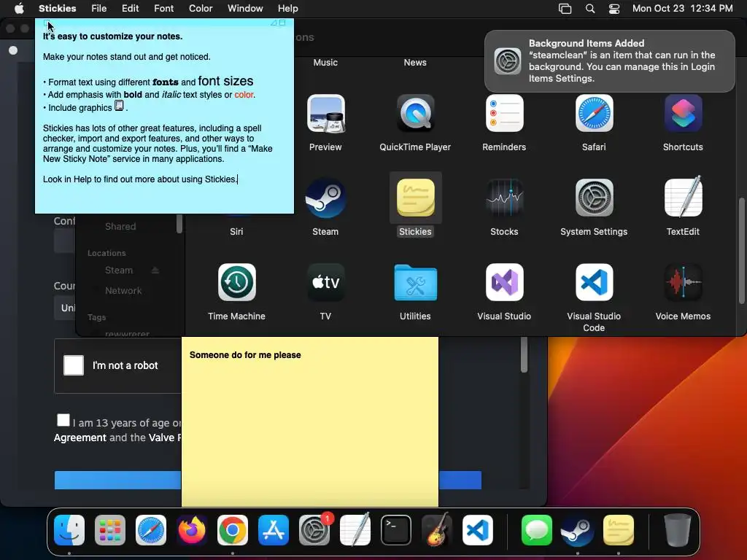Screen dimensions: 747x560
Task: Open the Stocks app icon
Action: pyautogui.click(x=504, y=198)
